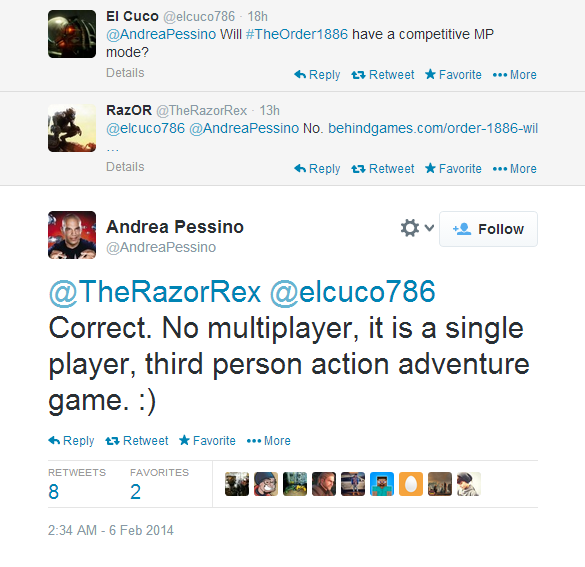The image size is (585, 567).
Task: Reply to Andrea Pessino's main tweet
Action: tap(71, 441)
